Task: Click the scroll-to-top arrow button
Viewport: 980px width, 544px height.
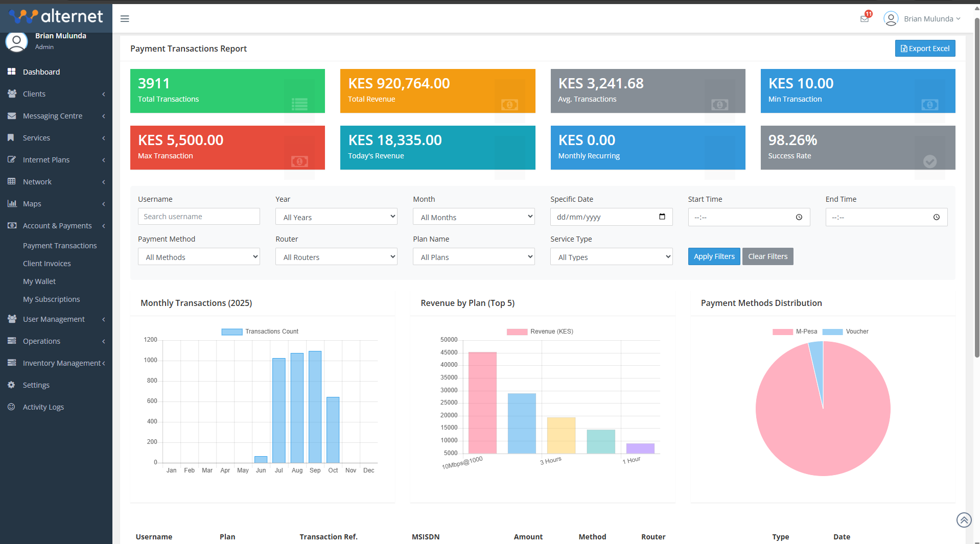Action: click(x=964, y=519)
